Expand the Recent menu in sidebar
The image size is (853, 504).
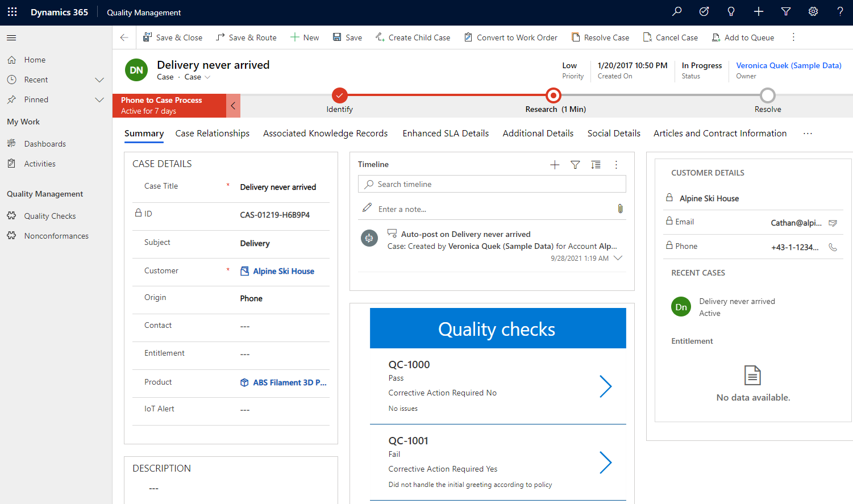coord(99,80)
